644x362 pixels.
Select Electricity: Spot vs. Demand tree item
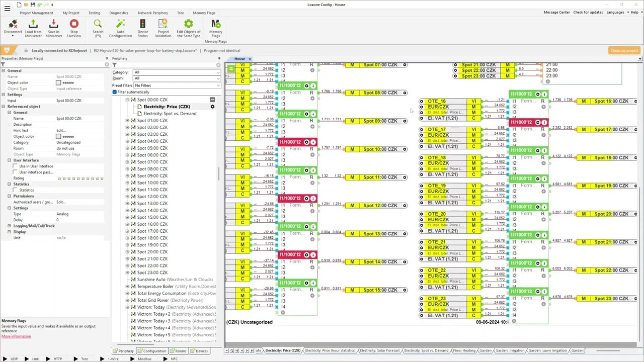(170, 114)
